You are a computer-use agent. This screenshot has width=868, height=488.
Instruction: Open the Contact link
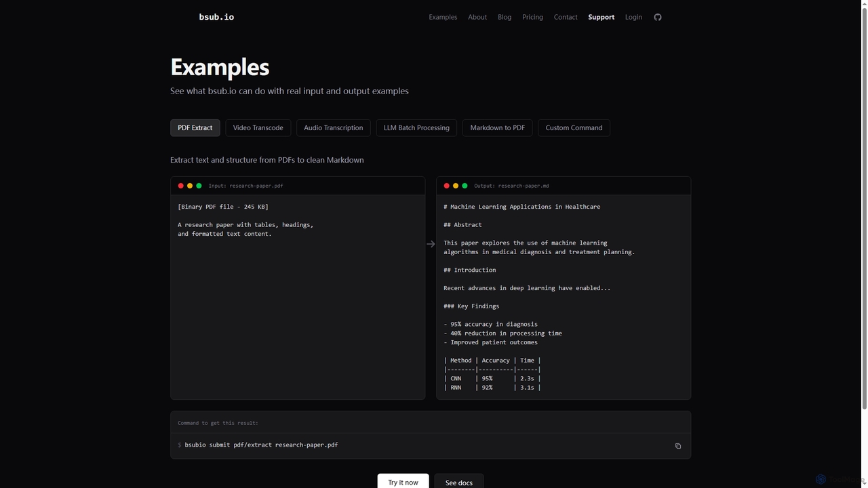(566, 17)
